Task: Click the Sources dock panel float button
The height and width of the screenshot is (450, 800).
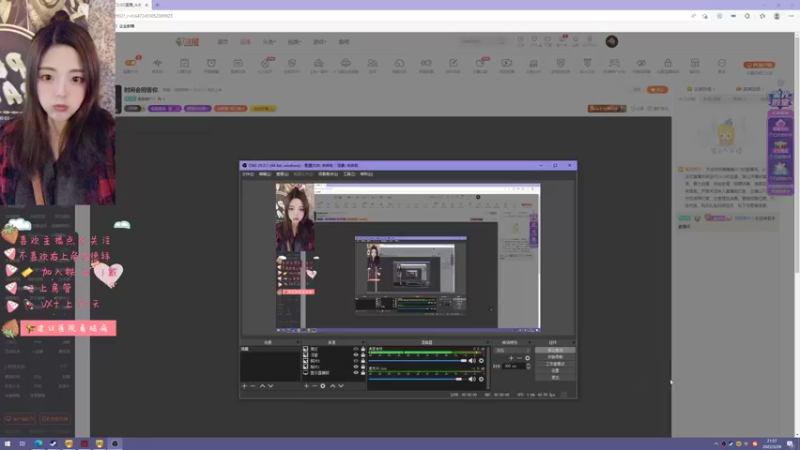Action: point(363,342)
